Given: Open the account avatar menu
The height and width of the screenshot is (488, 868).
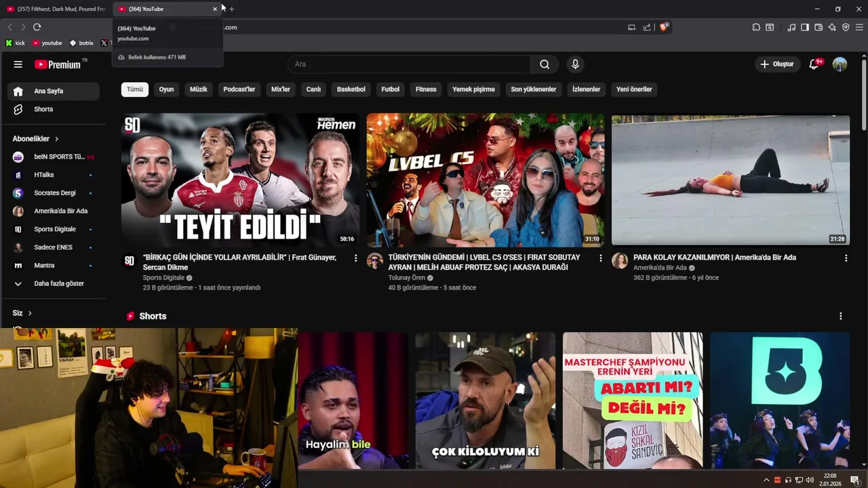Looking at the screenshot, I should click(x=840, y=64).
